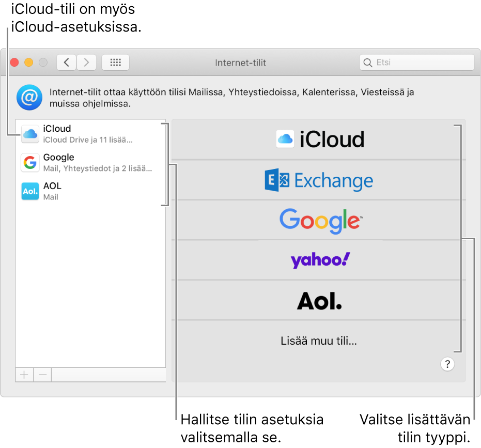
Task: Click the iCloud cloud icon in the account list
Action: [30, 134]
